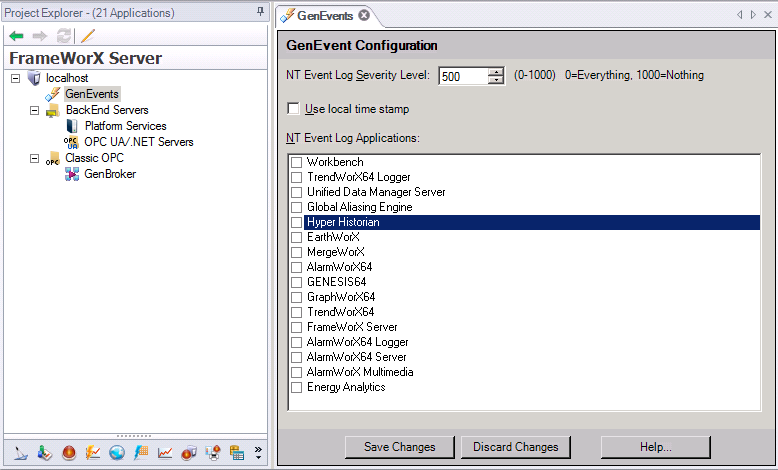The width and height of the screenshot is (778, 470).
Task: Click the first icon in bottom provider bar
Action: click(20, 453)
